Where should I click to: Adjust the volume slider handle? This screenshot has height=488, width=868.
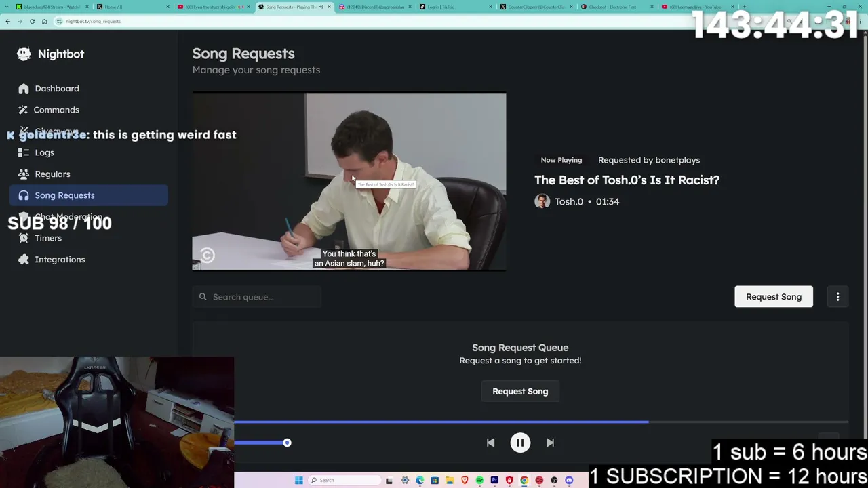pyautogui.click(x=287, y=443)
